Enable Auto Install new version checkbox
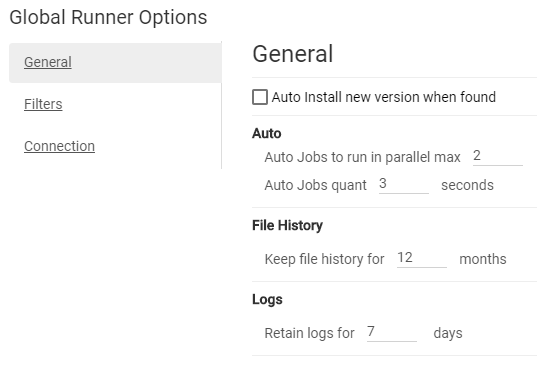Viewport: 537px width, 373px height. 260,97
